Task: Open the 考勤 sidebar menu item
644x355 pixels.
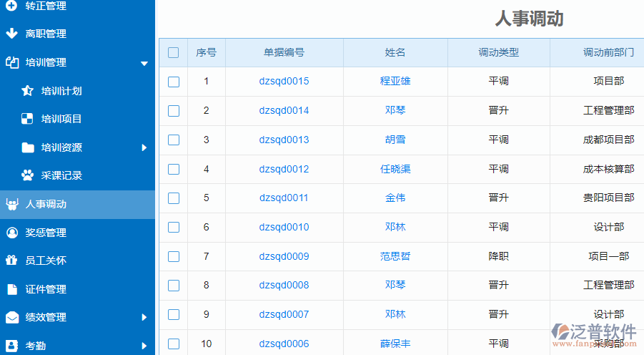Action: 36,346
